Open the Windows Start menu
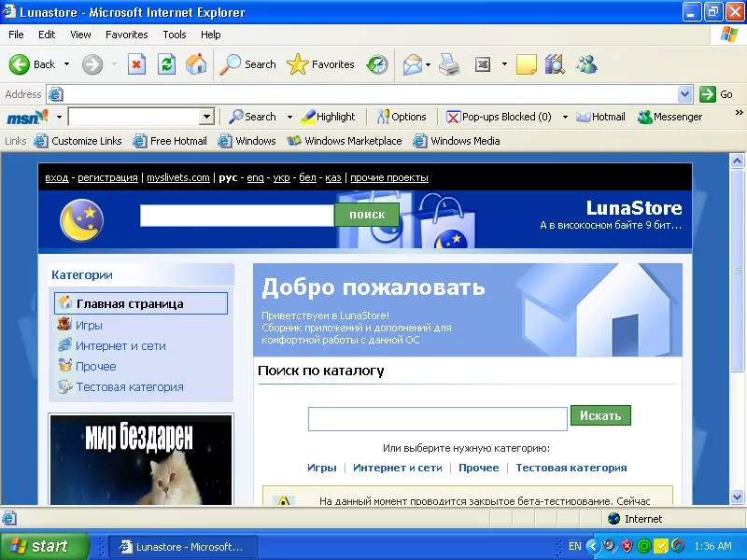 (x=44, y=546)
